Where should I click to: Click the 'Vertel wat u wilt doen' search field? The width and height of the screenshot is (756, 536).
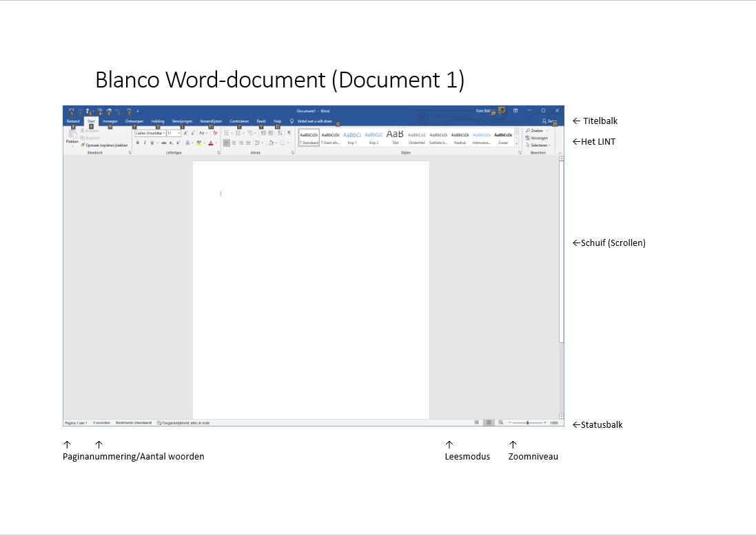pos(315,121)
